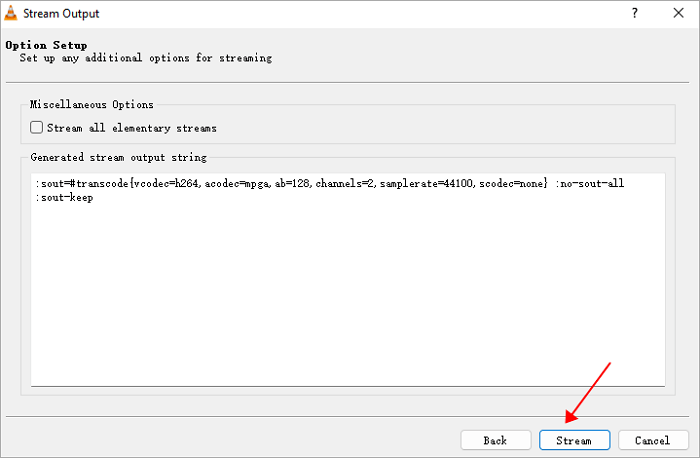
Task: Click 'Set up any additional options' description text
Action: point(145,58)
